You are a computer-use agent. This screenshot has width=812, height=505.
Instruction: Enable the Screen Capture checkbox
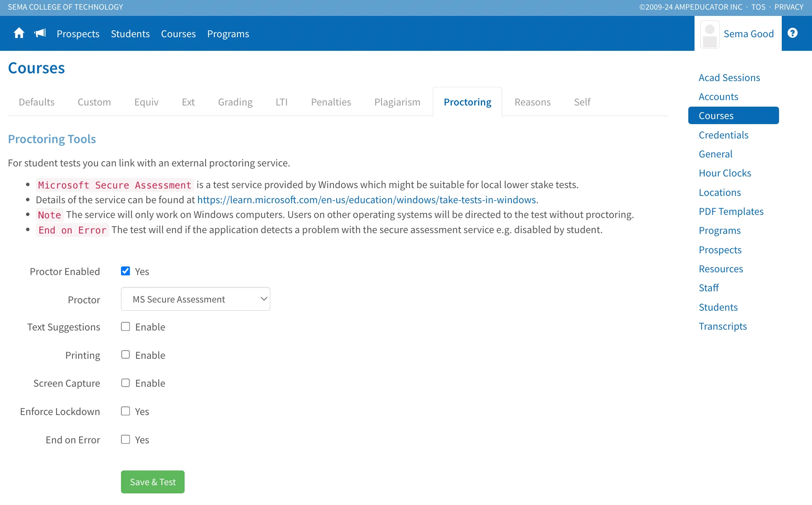[125, 383]
